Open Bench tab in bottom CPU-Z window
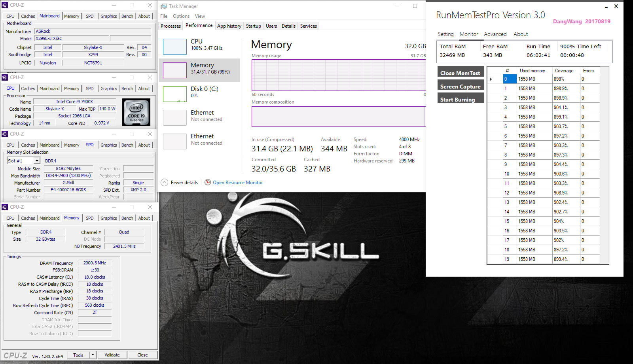Screen dimensions: 633x364 coord(127,218)
